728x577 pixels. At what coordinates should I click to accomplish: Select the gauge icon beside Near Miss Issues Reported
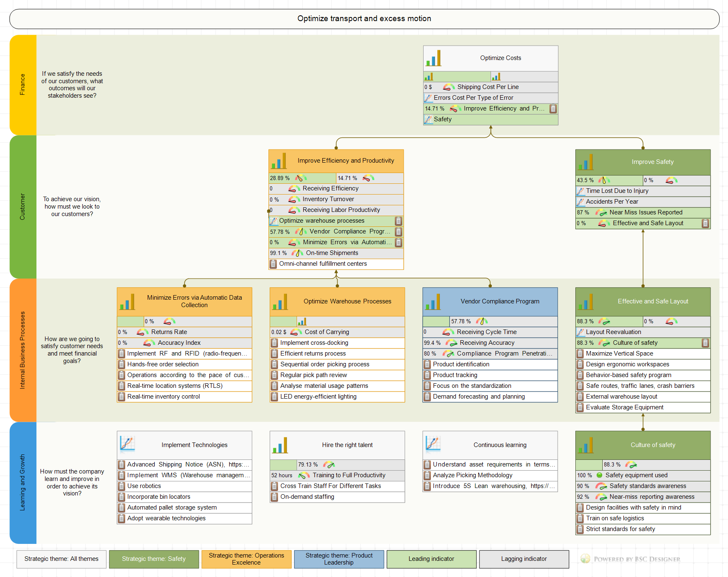coord(601,212)
